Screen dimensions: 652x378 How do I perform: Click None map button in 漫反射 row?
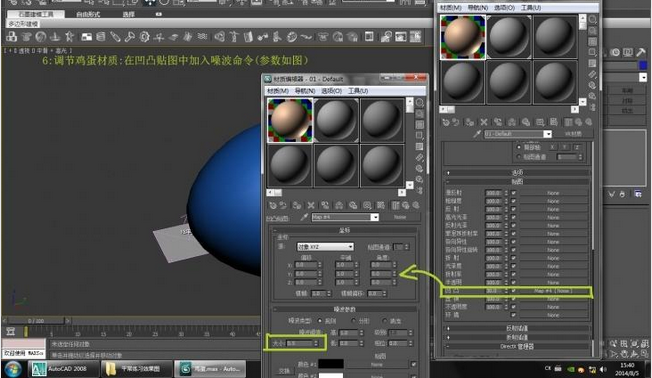click(x=553, y=193)
